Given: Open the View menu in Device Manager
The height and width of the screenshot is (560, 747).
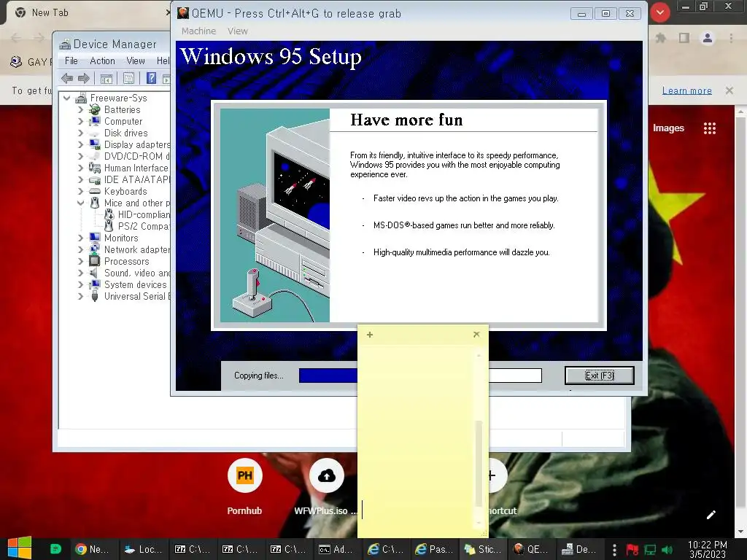Looking at the screenshot, I should click(x=135, y=61).
